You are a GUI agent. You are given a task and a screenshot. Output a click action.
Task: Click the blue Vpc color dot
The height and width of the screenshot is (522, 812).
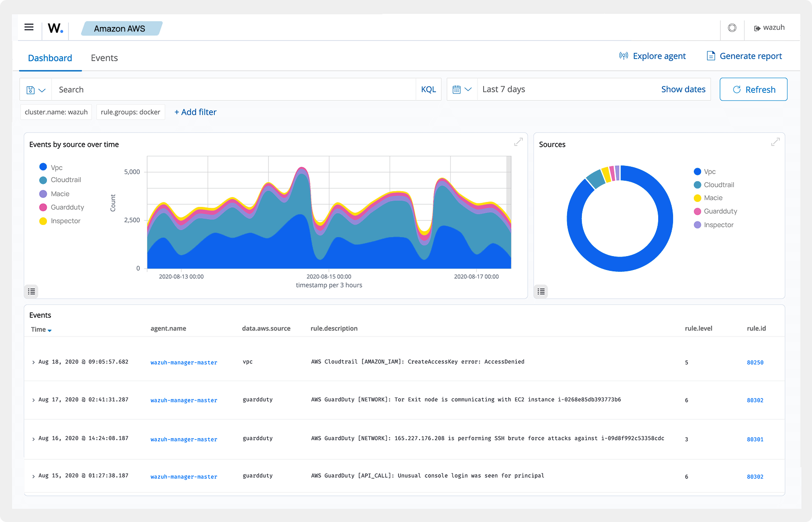pos(43,167)
